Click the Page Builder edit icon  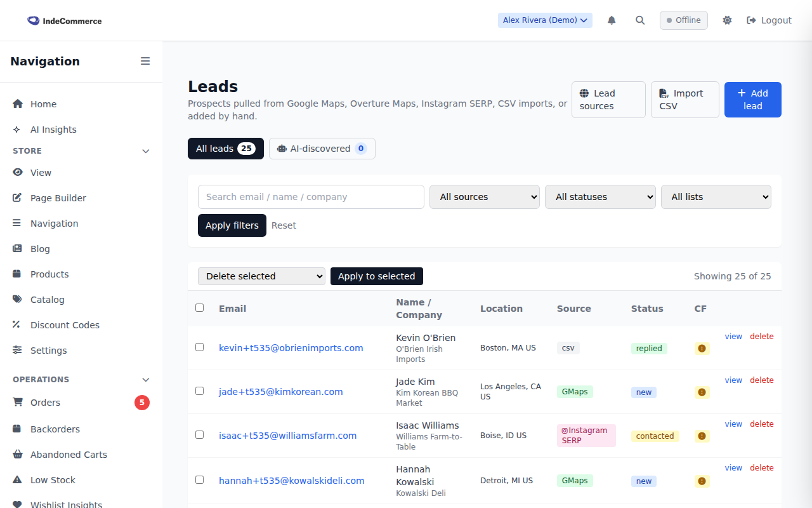click(18, 197)
